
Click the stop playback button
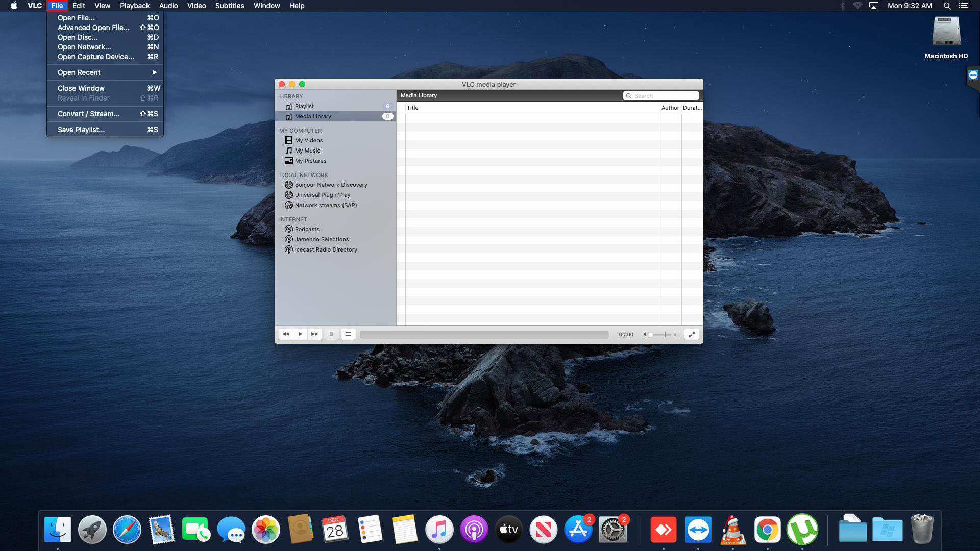331,334
